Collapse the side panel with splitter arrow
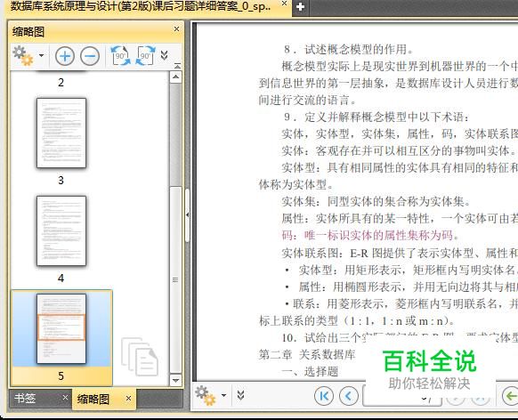The height and width of the screenshot is (420, 518). click(x=187, y=215)
